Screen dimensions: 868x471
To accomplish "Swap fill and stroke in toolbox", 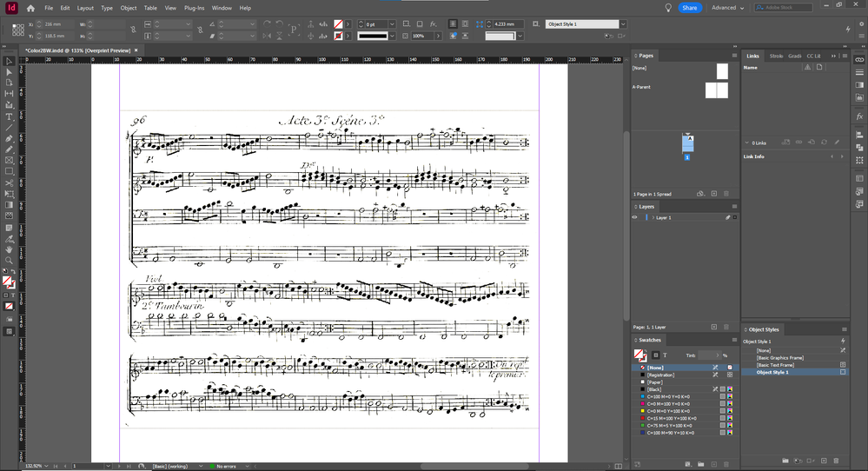I will pos(13,271).
